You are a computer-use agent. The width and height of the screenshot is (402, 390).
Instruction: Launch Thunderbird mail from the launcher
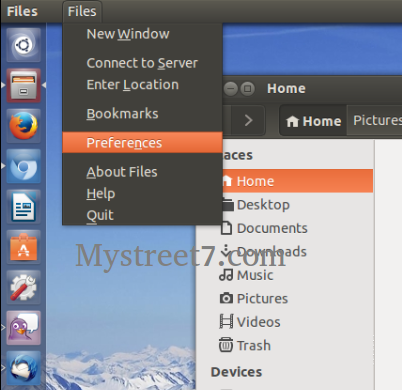click(23, 368)
